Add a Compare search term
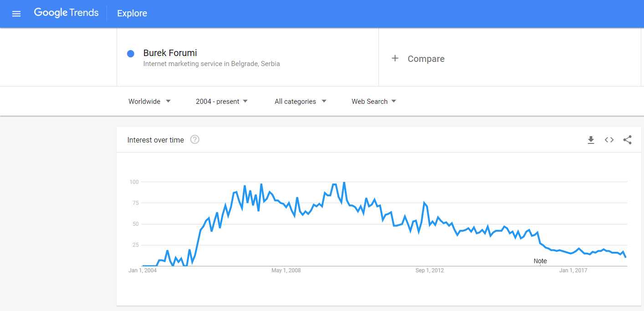This screenshot has width=644, height=311. [426, 59]
